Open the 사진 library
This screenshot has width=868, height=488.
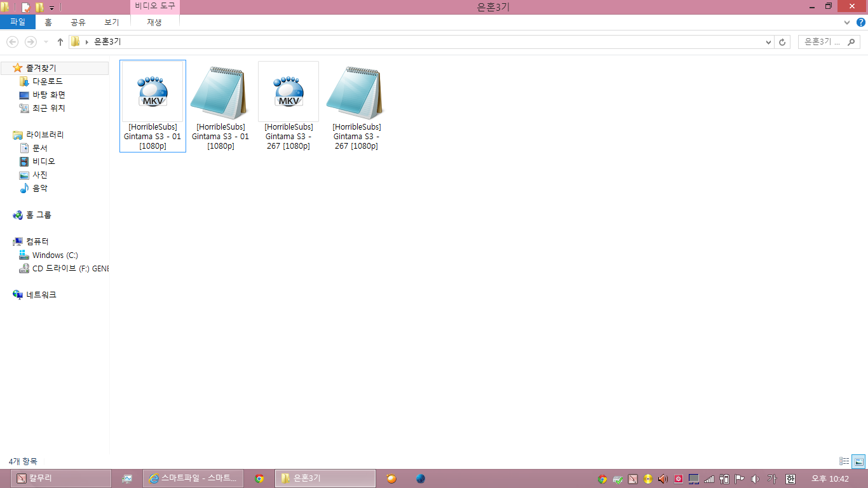[40, 175]
